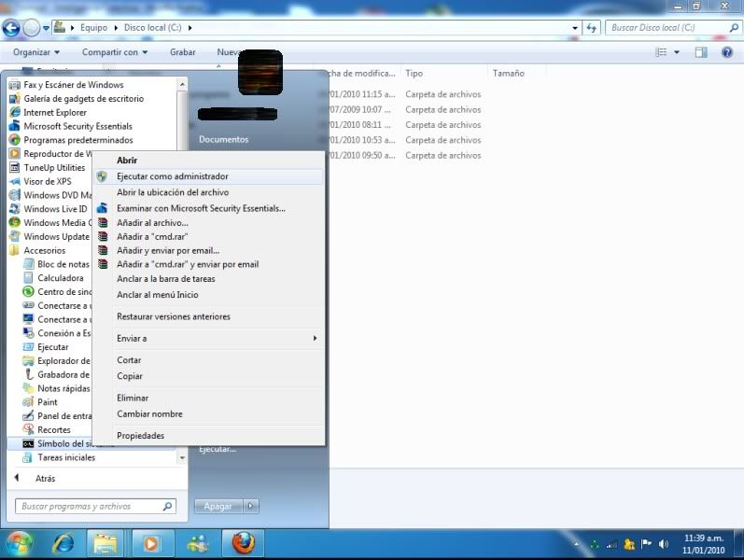Select Símbolo del sistema cmd icon
This screenshot has height=560, width=744.
(28, 443)
